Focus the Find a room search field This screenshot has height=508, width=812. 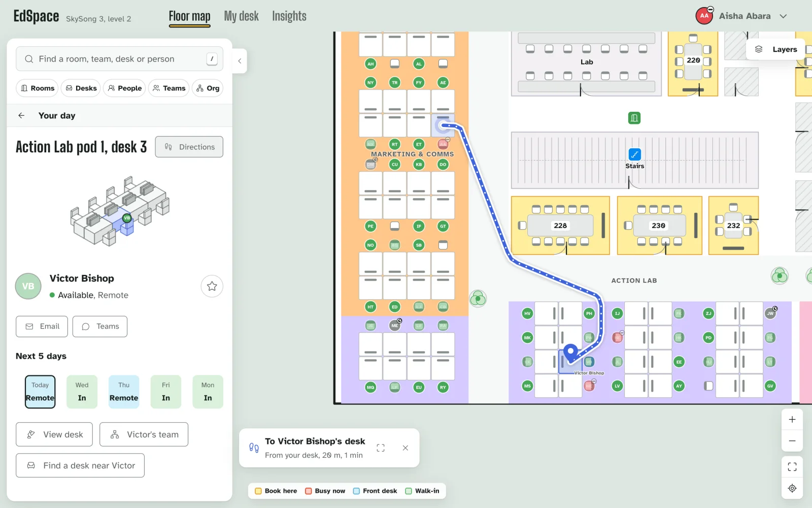(x=120, y=59)
